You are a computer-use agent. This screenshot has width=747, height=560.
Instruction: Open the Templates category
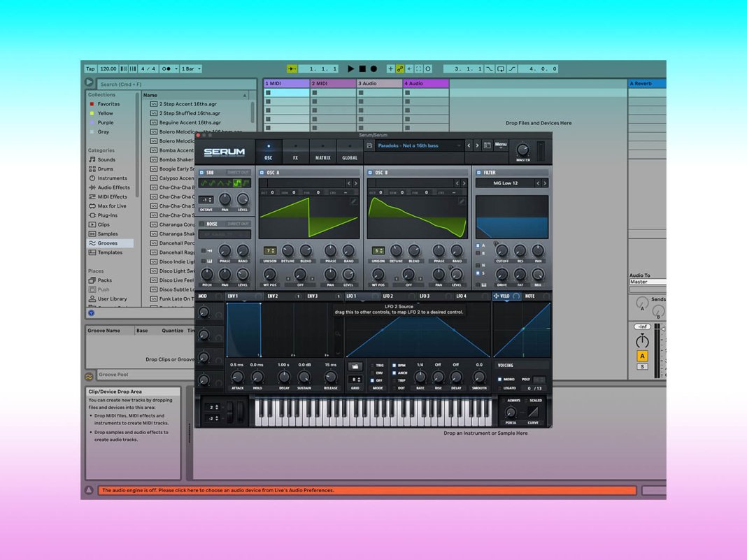[110, 252]
